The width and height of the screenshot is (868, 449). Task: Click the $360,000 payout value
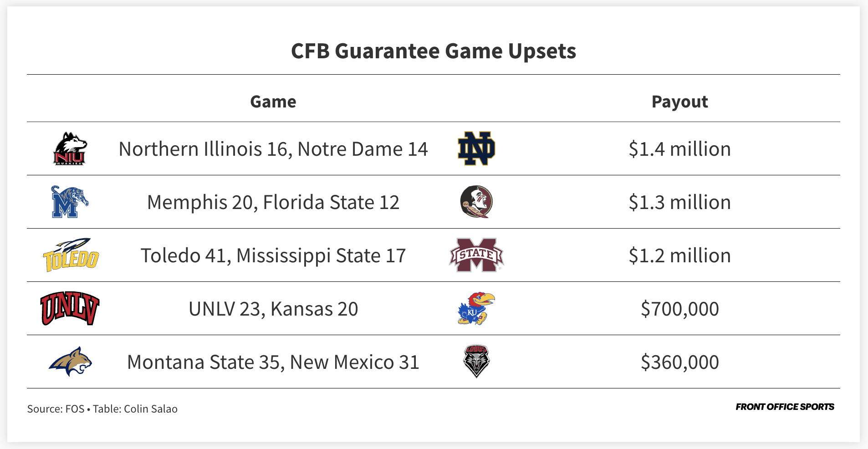tap(679, 362)
